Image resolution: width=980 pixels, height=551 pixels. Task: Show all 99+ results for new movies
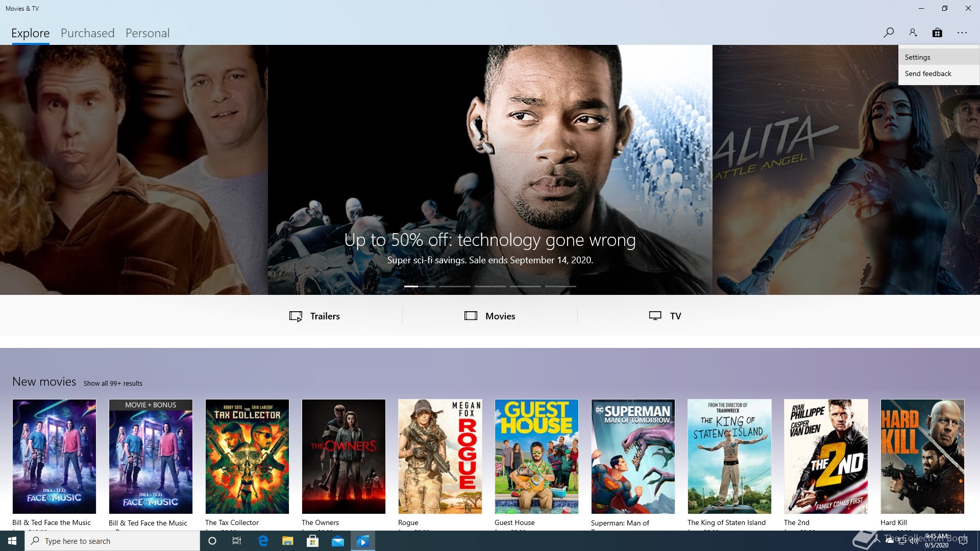click(113, 383)
